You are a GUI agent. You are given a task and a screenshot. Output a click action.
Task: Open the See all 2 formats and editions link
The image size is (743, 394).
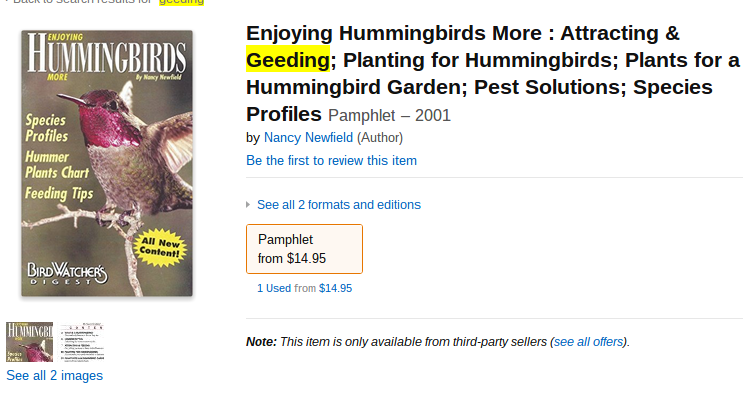click(339, 205)
